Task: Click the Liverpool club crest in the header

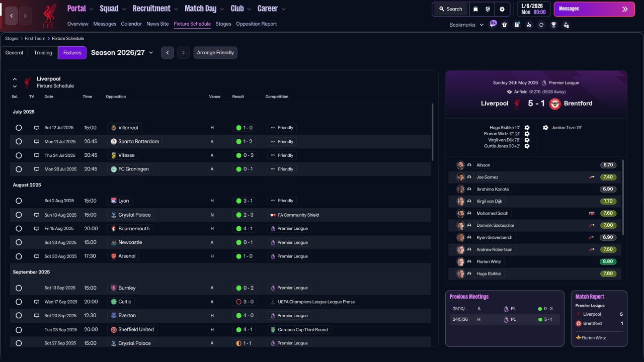Action: (x=49, y=16)
